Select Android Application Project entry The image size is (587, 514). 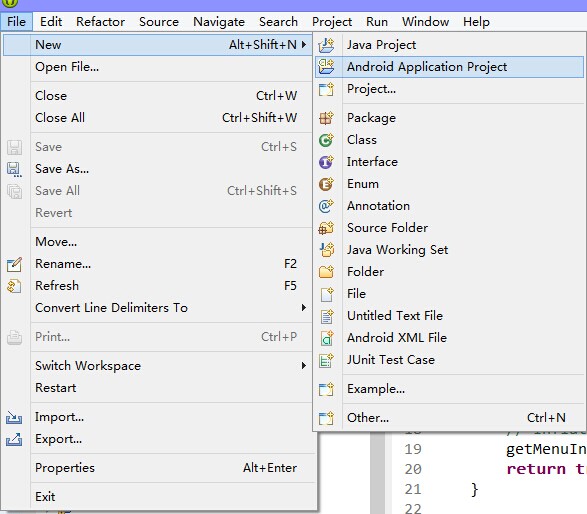[x=449, y=67]
